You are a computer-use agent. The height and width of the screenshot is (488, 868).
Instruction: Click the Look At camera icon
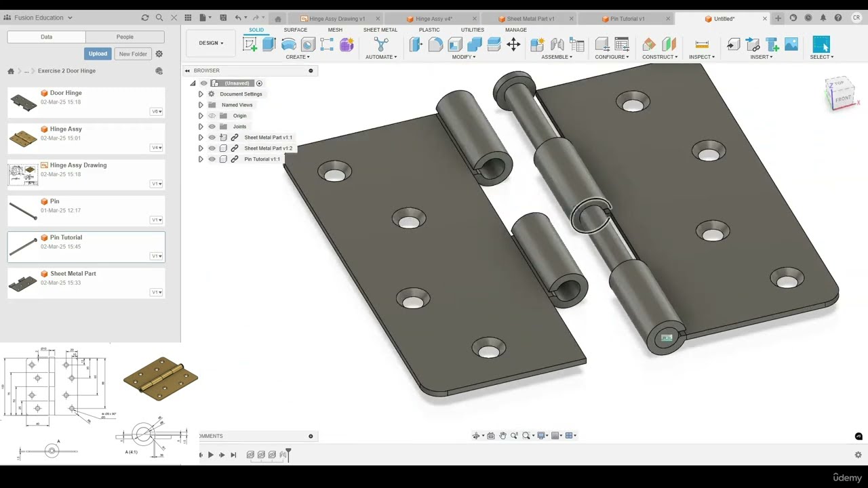point(491,436)
